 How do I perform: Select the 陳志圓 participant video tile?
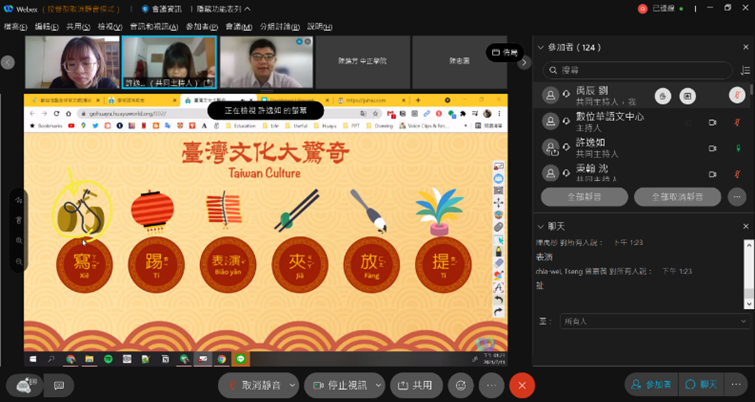459,62
